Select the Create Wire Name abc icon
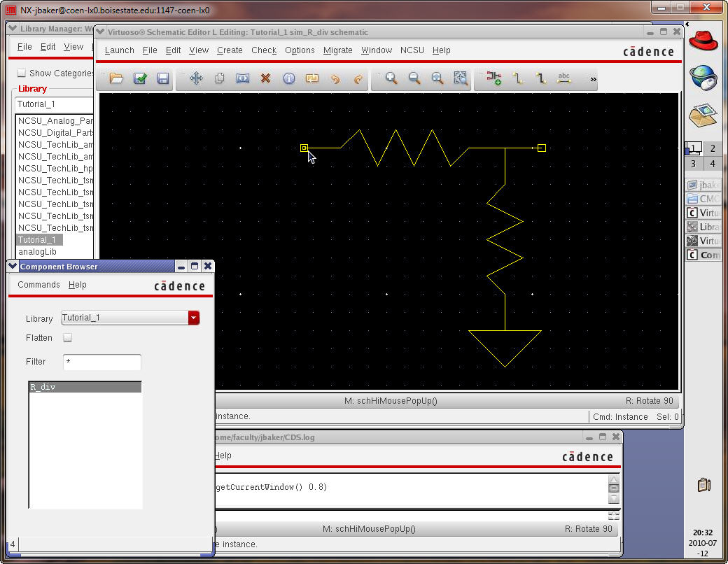Viewport: 728px width, 564px height. pos(563,78)
